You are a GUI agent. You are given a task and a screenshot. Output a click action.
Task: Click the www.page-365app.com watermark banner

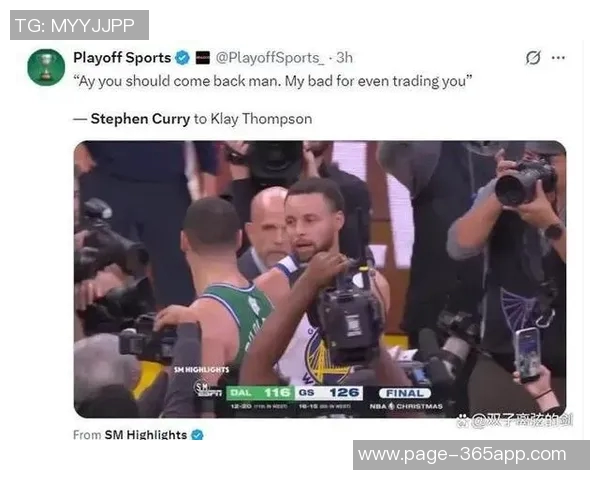point(471,455)
